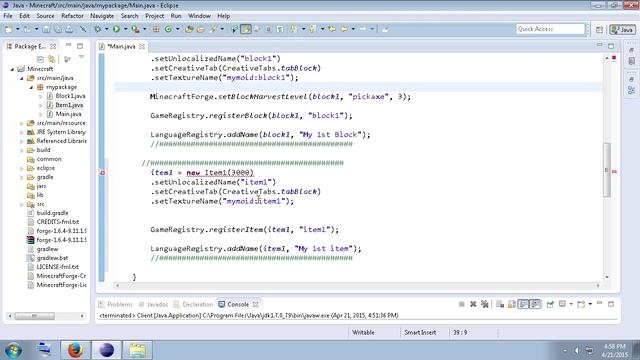640x360 pixels.
Task: Click the error marker beside item1 line
Action: point(102,173)
